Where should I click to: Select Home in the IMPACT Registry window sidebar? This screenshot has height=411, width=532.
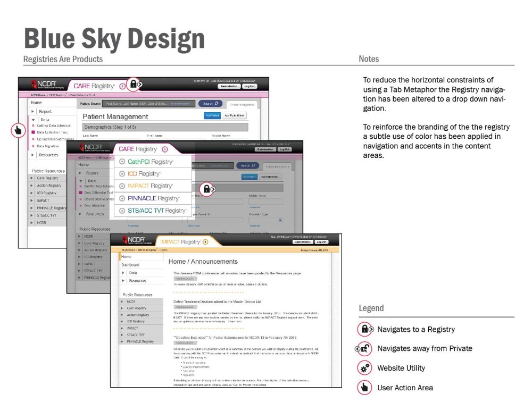[x=126, y=257]
